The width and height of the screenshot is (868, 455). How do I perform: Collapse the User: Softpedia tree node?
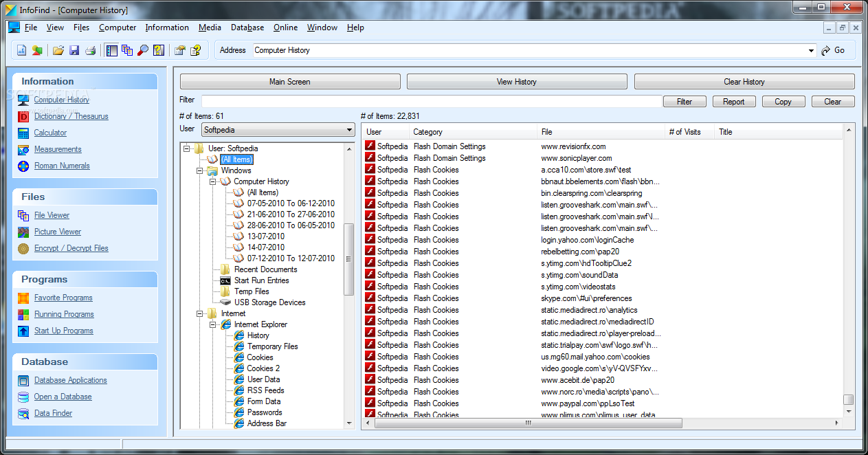pyautogui.click(x=187, y=148)
